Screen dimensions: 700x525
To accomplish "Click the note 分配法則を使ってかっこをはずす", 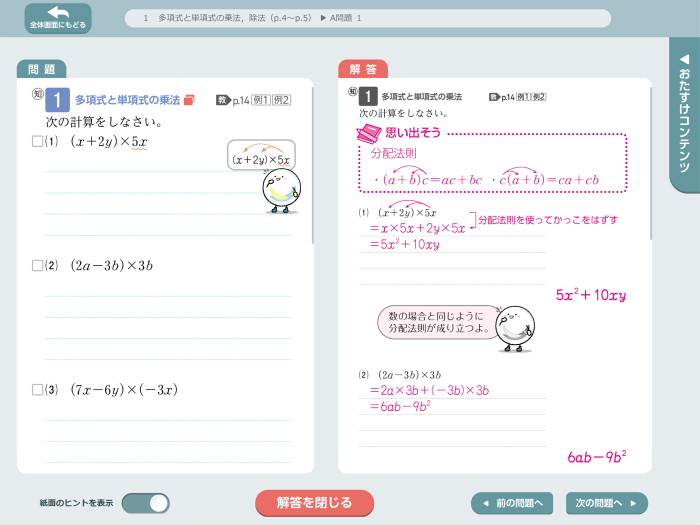I will tap(548, 220).
